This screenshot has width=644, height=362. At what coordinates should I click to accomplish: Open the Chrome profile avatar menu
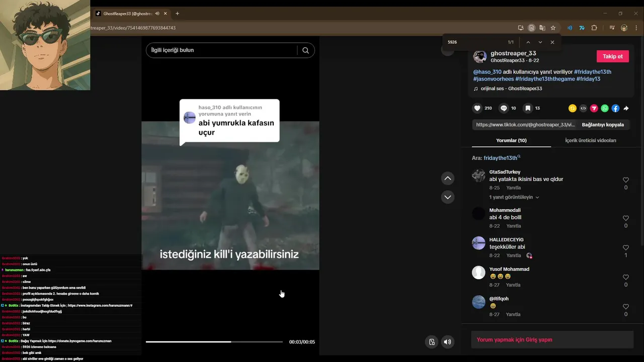pyautogui.click(x=624, y=28)
